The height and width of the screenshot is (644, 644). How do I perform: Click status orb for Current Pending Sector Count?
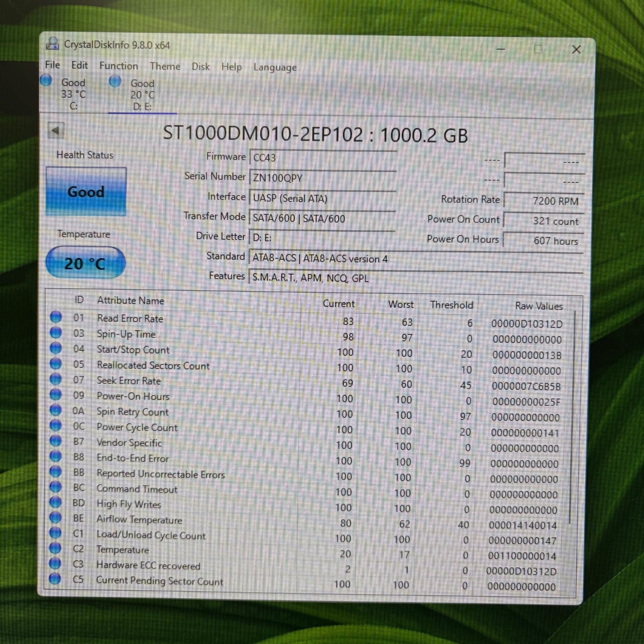pyautogui.click(x=55, y=578)
